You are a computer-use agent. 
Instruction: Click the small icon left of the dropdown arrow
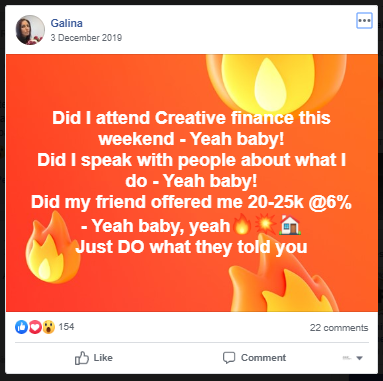(347, 358)
